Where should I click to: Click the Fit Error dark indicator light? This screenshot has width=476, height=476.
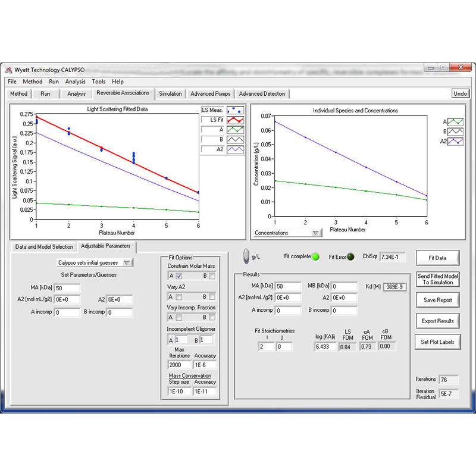350,257
